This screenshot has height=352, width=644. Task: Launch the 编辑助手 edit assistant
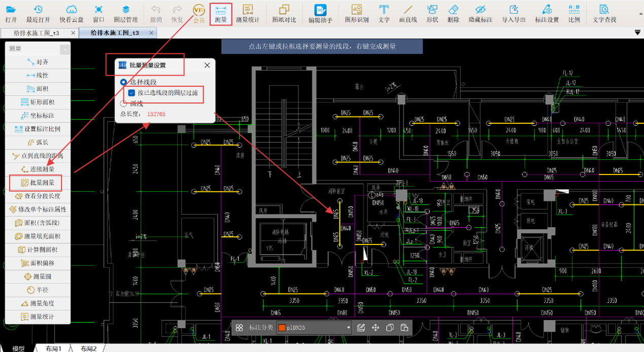(320, 14)
